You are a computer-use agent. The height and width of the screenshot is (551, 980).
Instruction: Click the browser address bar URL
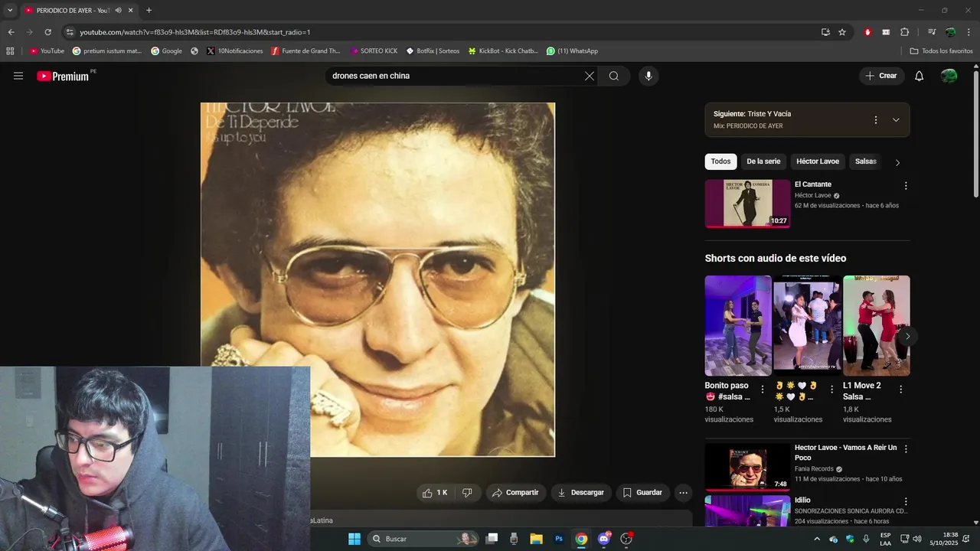point(195,32)
